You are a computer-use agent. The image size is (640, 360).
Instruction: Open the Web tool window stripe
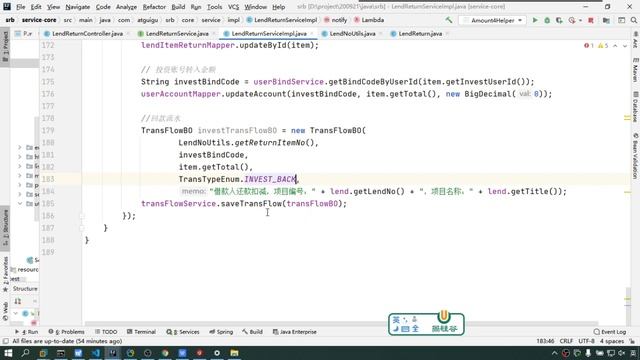point(5,312)
